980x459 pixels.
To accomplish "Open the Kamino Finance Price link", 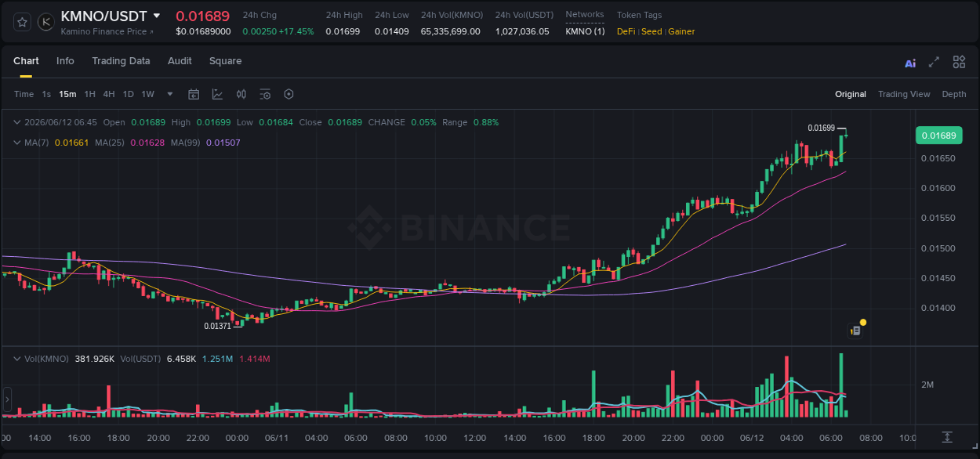I will 107,31.
